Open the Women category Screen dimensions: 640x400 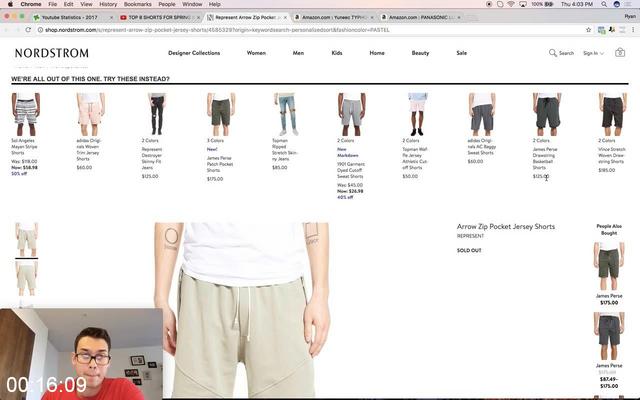pos(256,53)
